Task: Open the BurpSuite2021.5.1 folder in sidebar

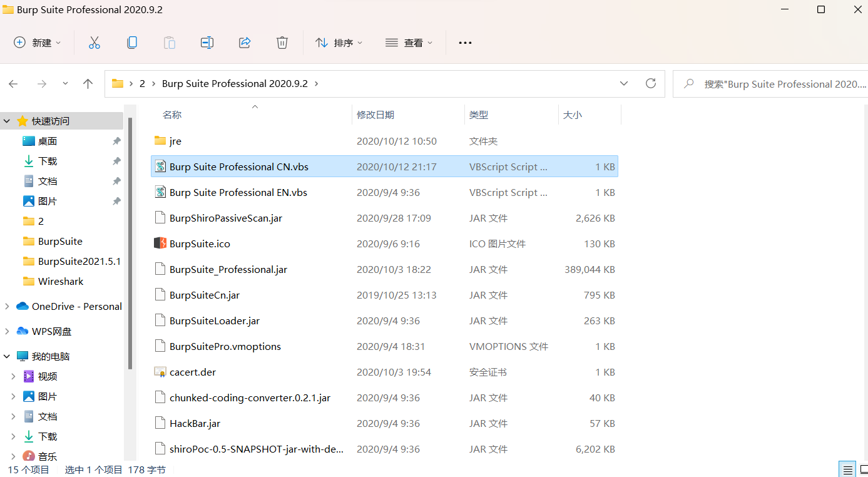Action: 79,262
